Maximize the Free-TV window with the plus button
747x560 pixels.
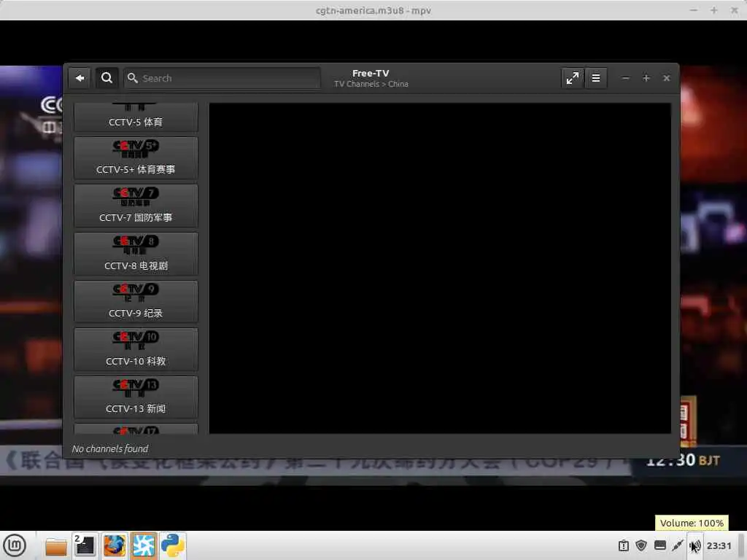pos(646,78)
